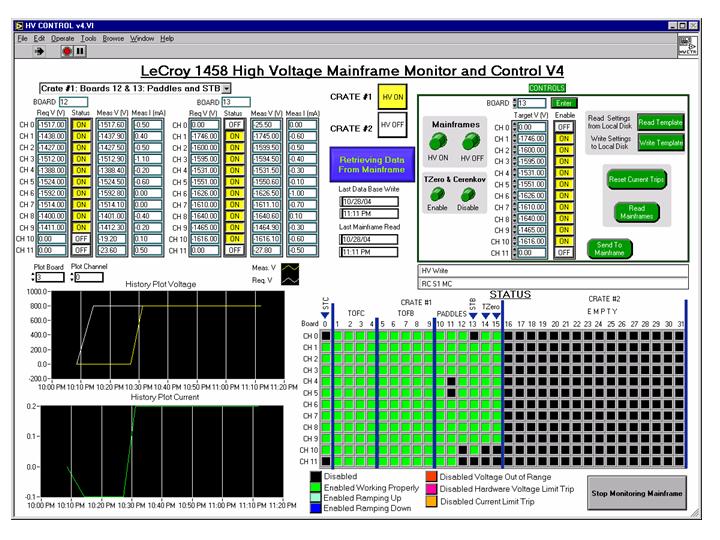This screenshot has height=540, width=720.
Task: Click the Enabled Working Properly green swatch
Action: point(315,488)
